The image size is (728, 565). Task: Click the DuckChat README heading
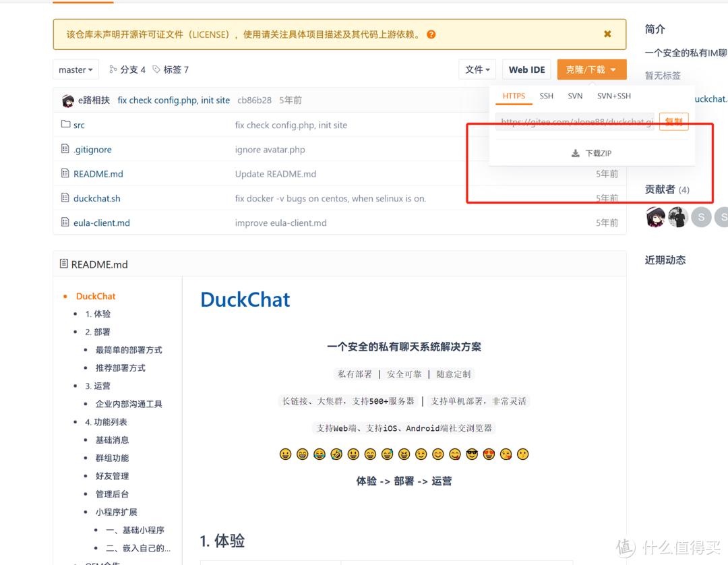(x=245, y=300)
